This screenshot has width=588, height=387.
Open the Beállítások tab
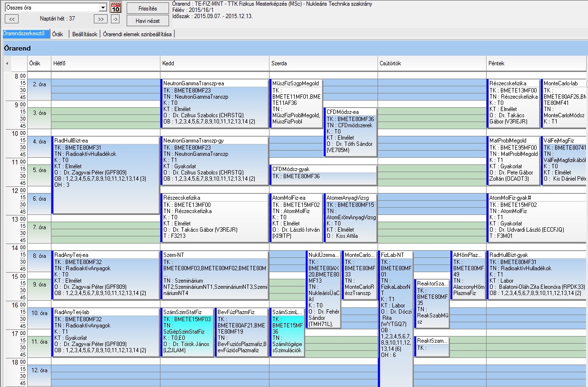(x=84, y=34)
